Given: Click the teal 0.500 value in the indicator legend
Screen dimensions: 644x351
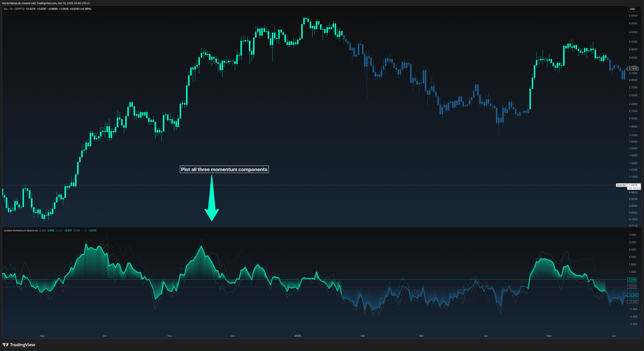Looking at the screenshot, I should [x=51, y=230].
